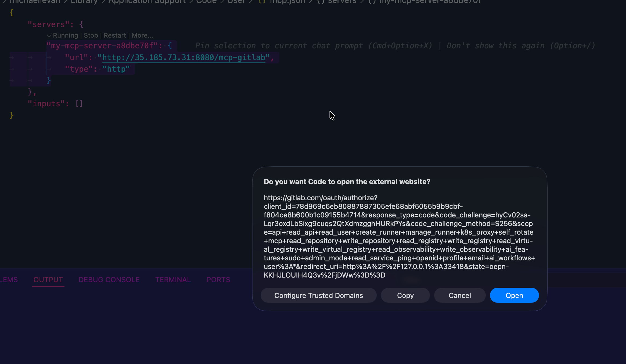The height and width of the screenshot is (364, 626).
Task: Open the mcp.json breadcrumb item
Action: coord(287,2)
